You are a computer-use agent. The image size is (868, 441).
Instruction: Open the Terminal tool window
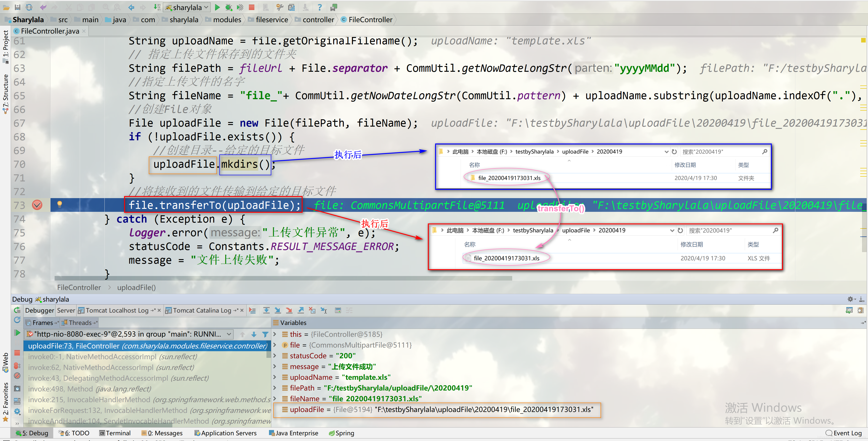(x=115, y=433)
